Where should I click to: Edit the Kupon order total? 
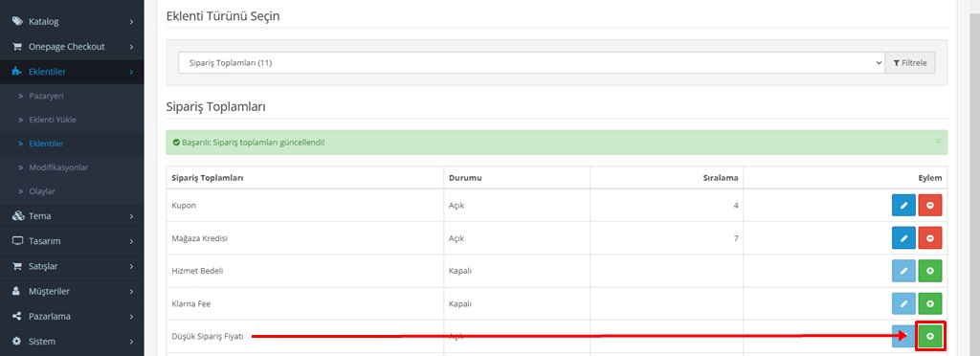click(903, 205)
